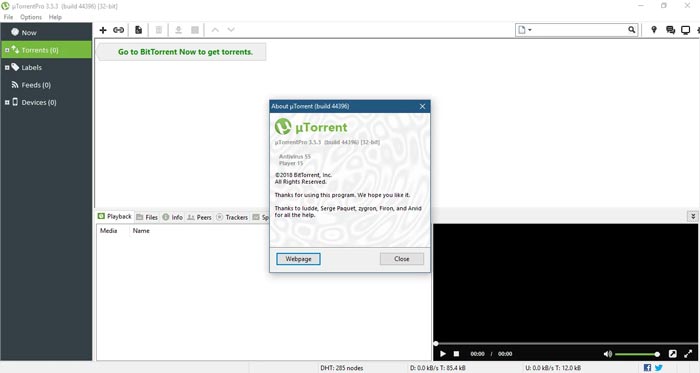Switch to the Peers tab
700x373 pixels.
200,217
